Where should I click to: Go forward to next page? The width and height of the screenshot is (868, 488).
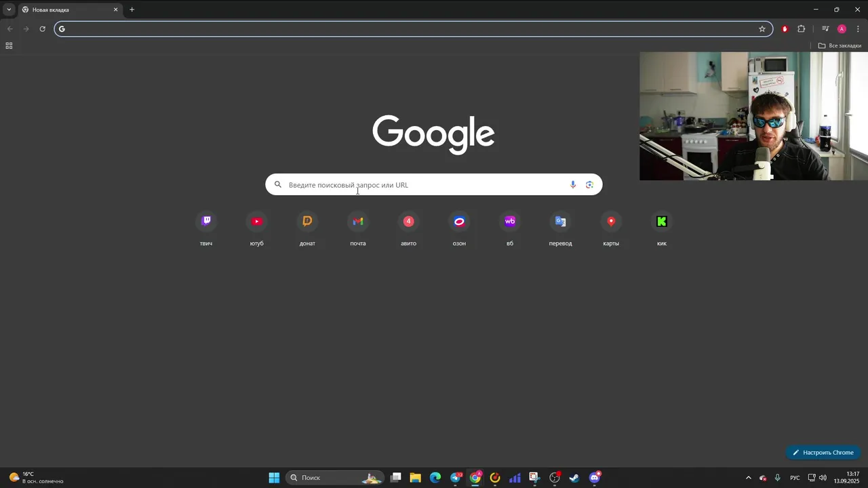coord(26,29)
